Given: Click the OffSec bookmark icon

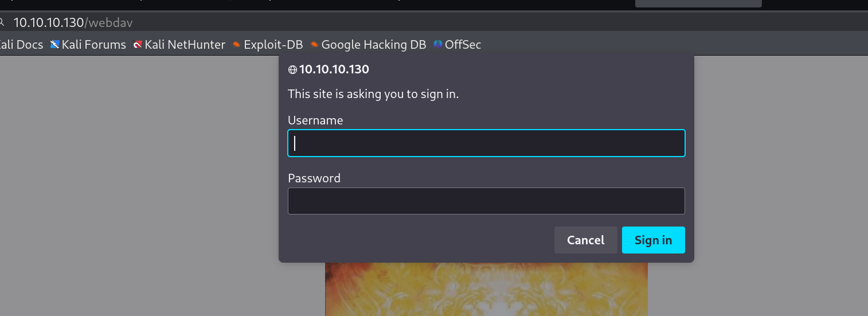Looking at the screenshot, I should tap(438, 45).
